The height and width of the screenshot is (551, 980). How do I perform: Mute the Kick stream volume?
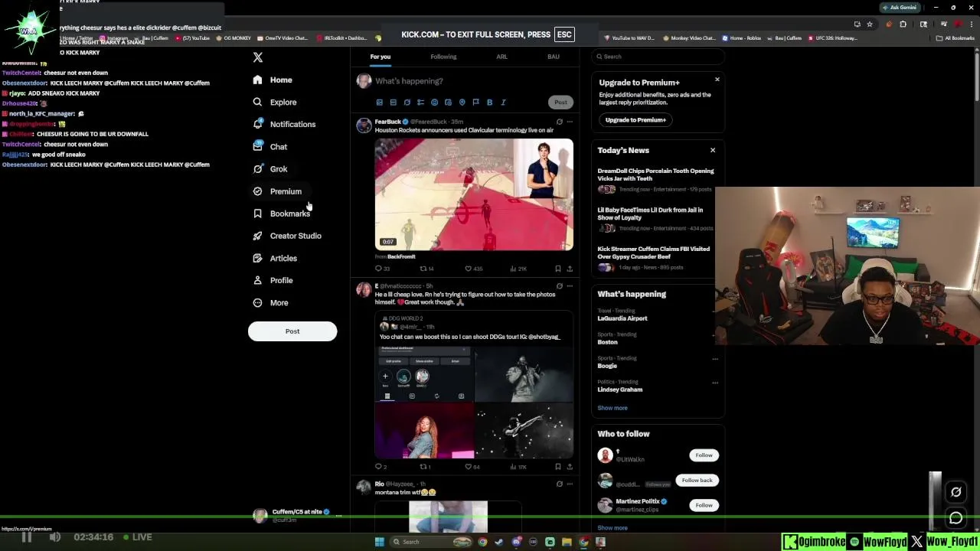pos(55,537)
